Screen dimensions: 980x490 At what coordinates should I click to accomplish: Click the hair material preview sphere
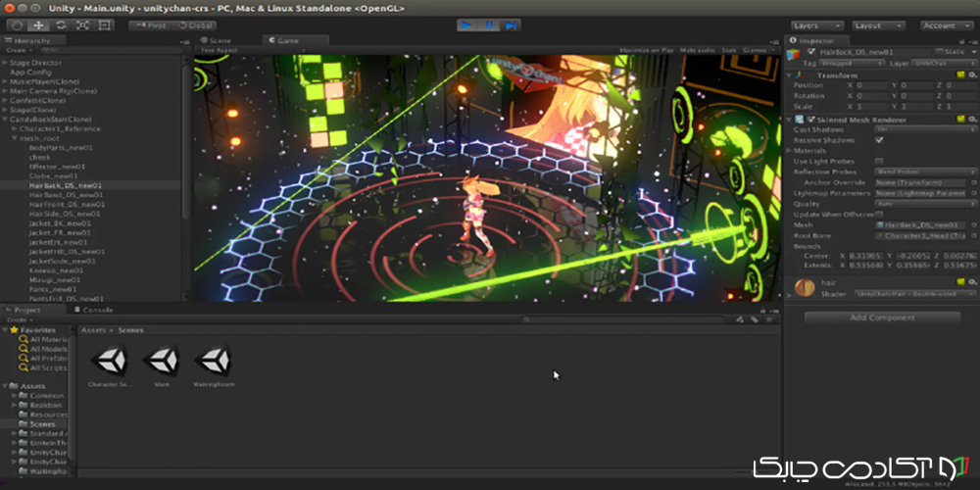click(x=805, y=288)
